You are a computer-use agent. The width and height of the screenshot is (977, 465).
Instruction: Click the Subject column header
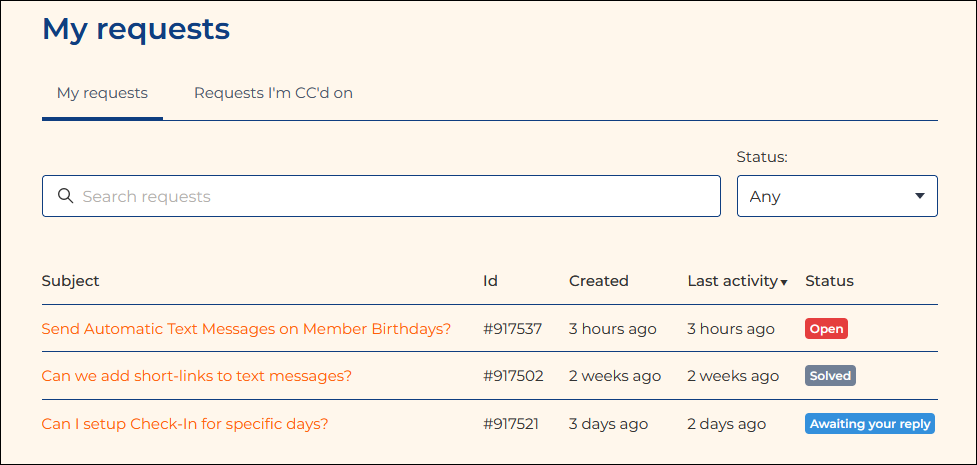(70, 281)
